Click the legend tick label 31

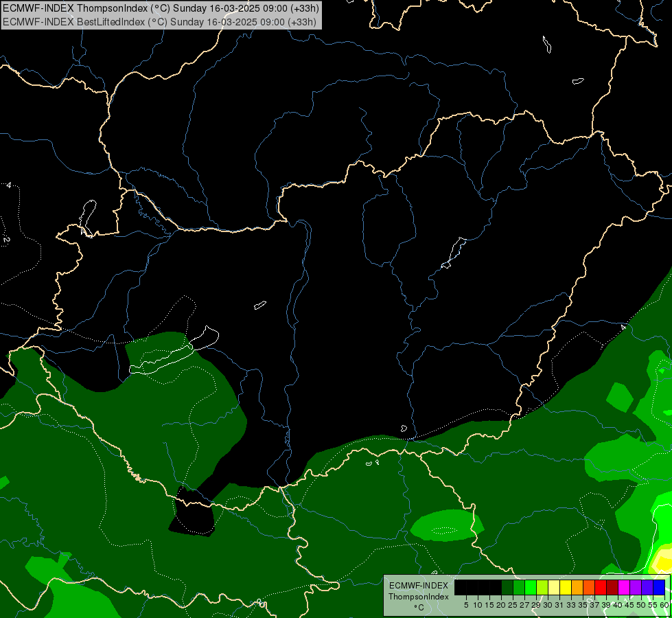559,605
